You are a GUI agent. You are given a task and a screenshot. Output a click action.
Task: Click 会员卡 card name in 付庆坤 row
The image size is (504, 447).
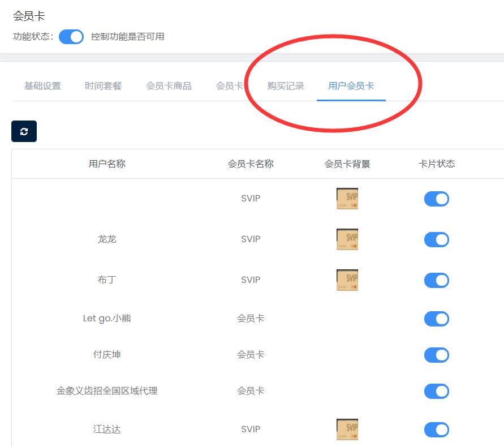[251, 355]
